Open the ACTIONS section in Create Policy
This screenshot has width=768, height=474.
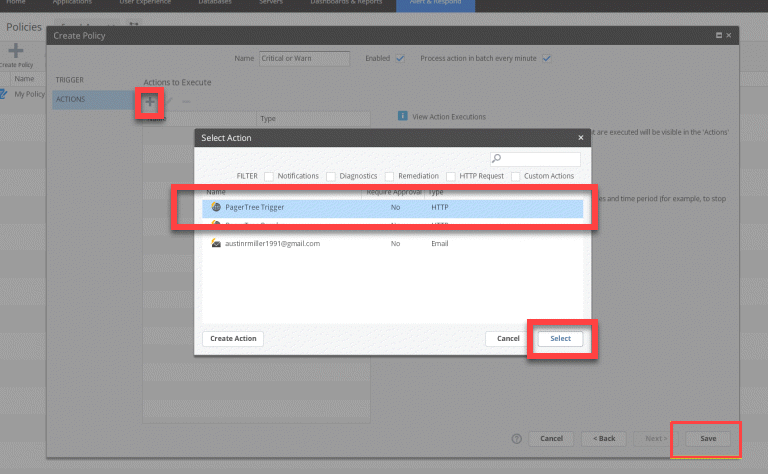click(70, 99)
